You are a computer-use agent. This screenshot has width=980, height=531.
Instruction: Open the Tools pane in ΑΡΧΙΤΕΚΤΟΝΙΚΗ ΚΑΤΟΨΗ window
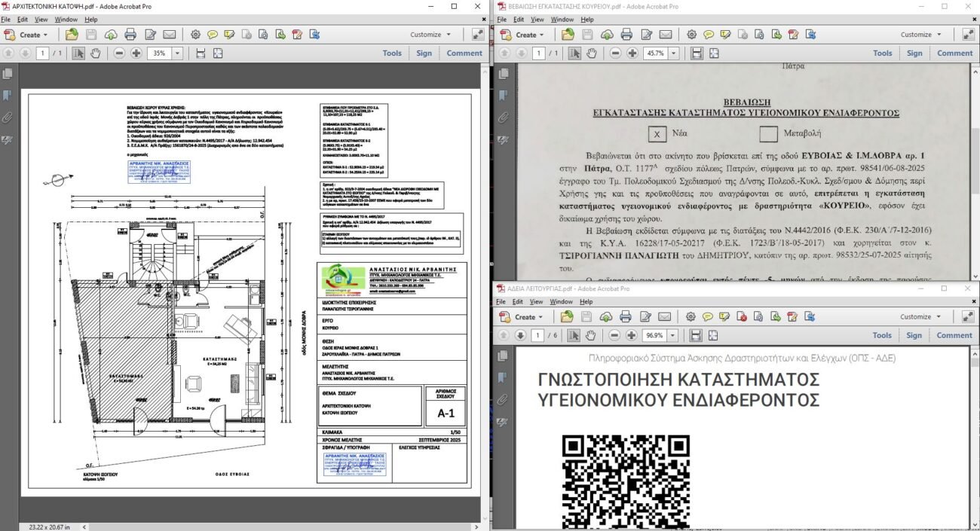(392, 53)
